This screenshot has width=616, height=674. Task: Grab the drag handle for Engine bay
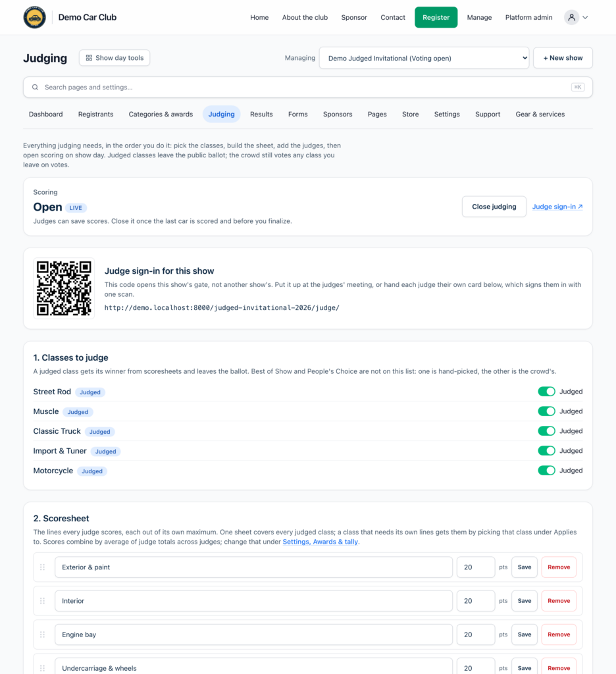pos(43,635)
